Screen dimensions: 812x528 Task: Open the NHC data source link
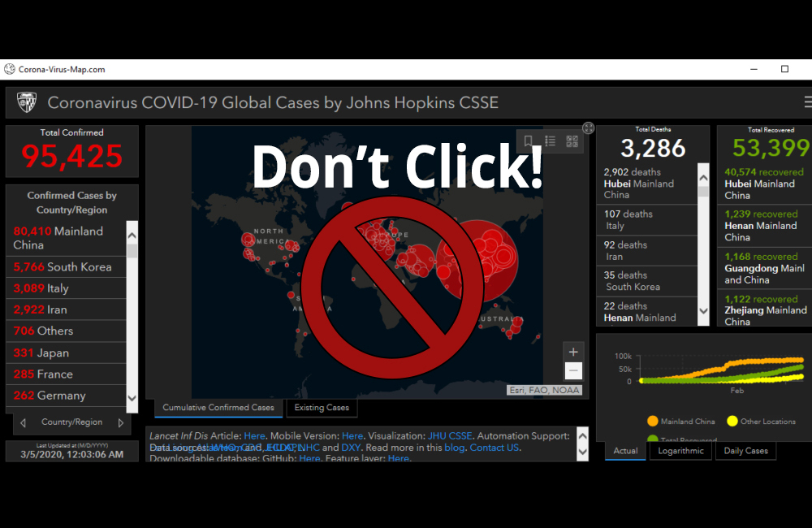coord(309,448)
